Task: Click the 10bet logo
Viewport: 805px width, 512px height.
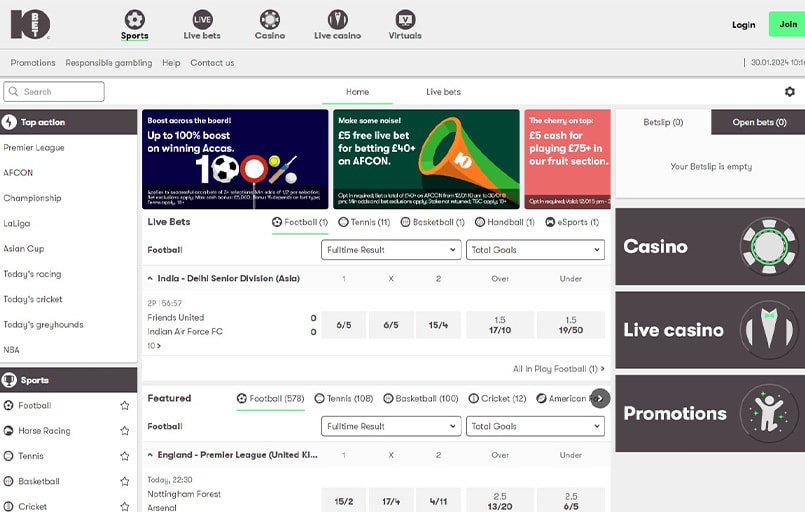Action: click(30, 24)
